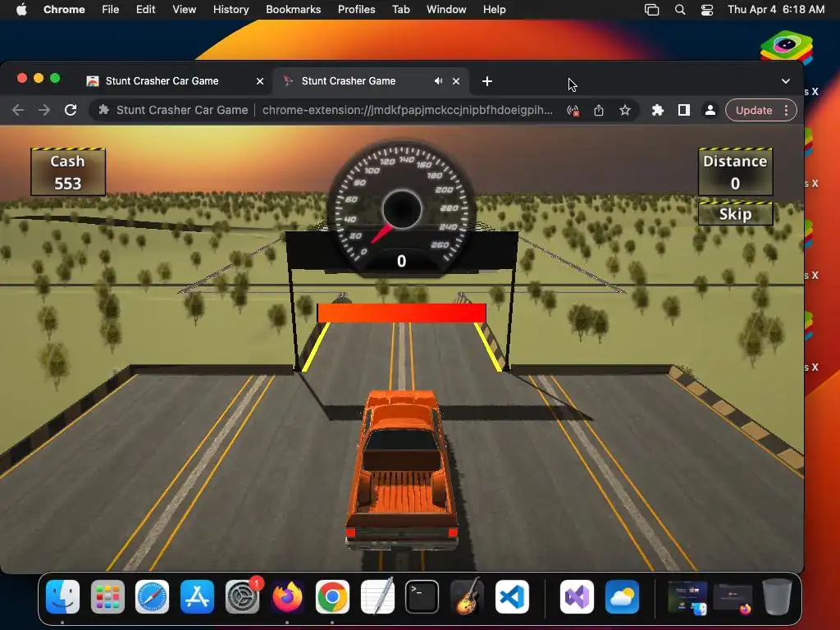Open Finder from the dock
840x630 pixels.
point(62,597)
